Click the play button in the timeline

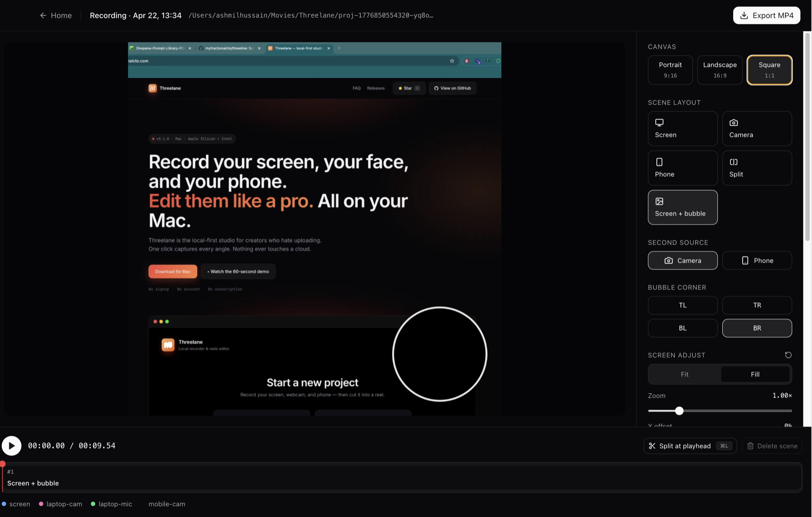pyautogui.click(x=12, y=446)
